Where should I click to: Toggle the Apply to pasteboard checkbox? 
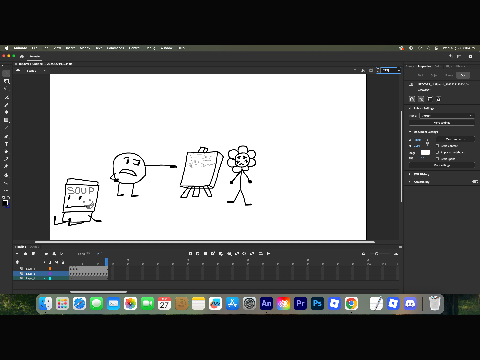coord(438,152)
